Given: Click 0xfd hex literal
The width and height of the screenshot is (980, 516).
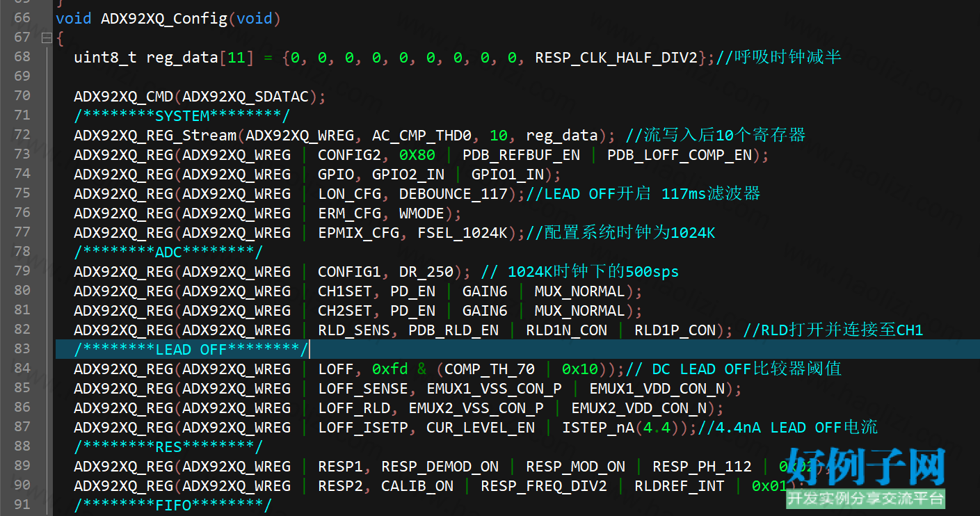Looking at the screenshot, I should coord(390,369).
